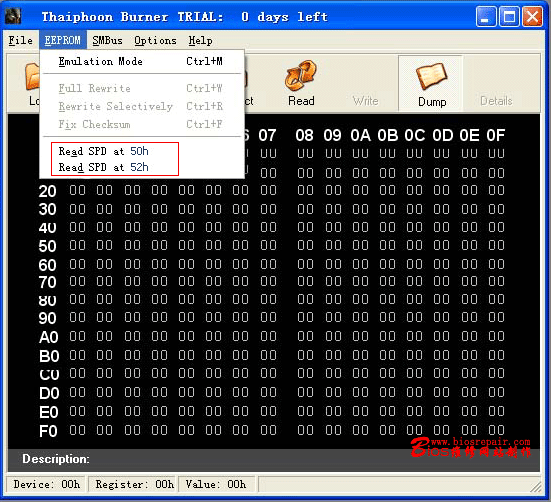The width and height of the screenshot is (551, 502).
Task: Choose Fix Checksum menu entry
Action: tap(142, 124)
